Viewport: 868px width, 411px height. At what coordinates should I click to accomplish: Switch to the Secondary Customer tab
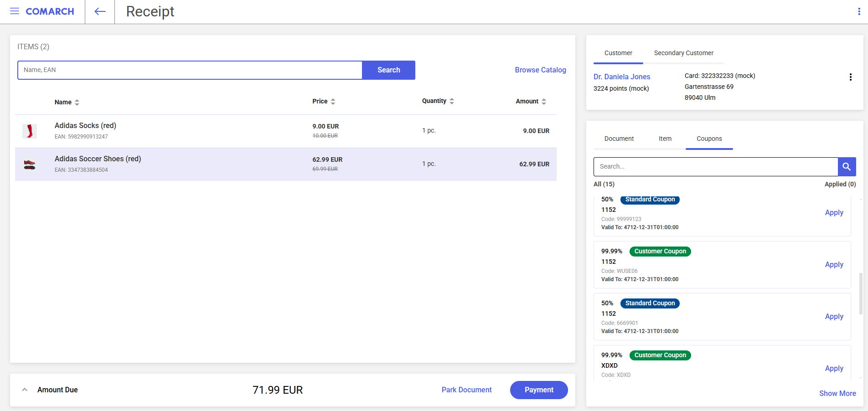pos(683,53)
